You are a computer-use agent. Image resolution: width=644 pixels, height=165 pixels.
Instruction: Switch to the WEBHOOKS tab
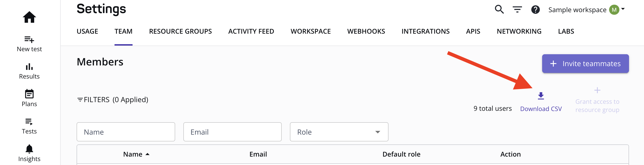point(366,31)
